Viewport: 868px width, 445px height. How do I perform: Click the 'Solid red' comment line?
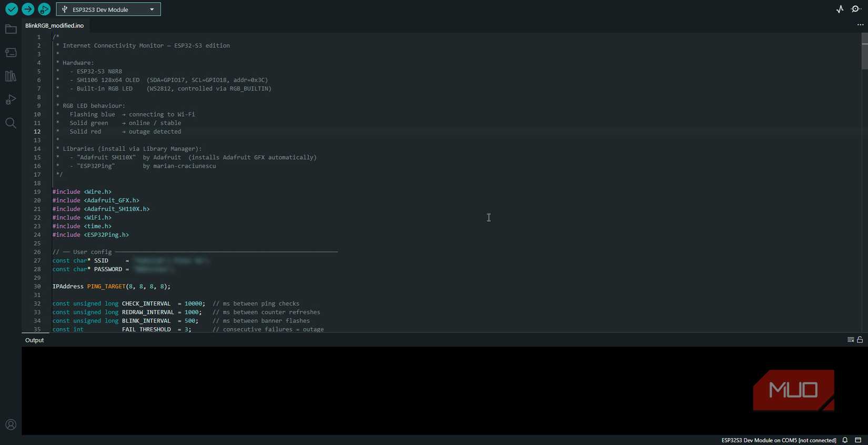[x=125, y=132]
